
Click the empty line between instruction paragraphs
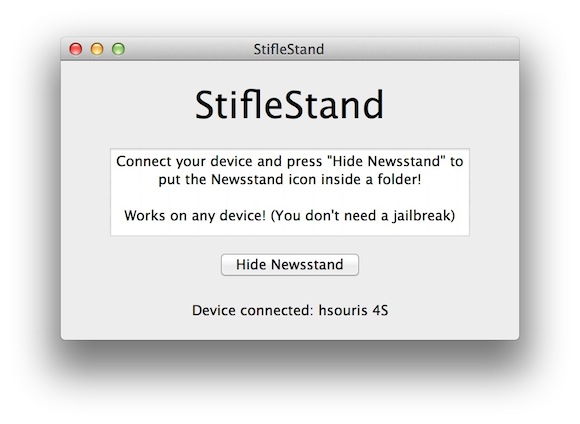[290, 198]
